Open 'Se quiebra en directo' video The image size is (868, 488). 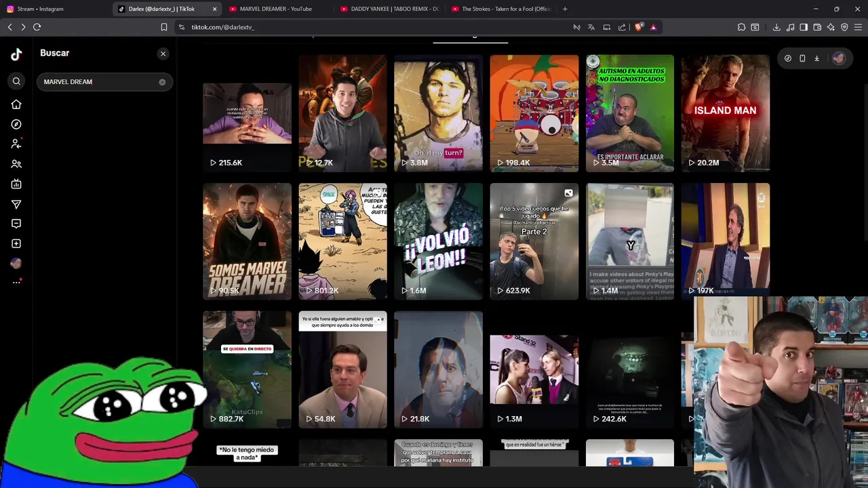(247, 369)
